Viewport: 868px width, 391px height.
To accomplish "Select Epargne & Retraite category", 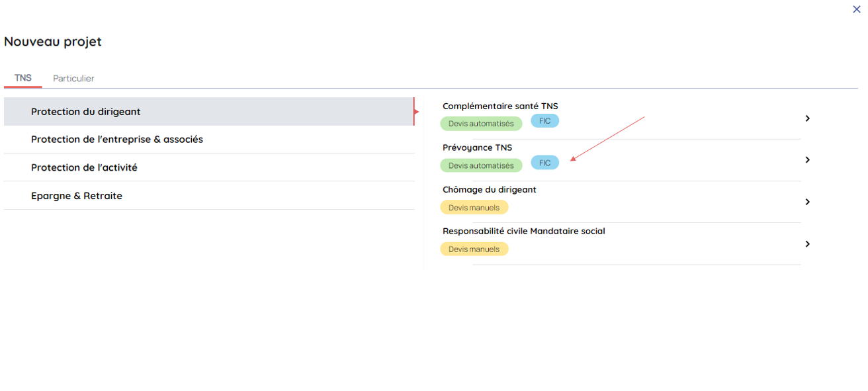I will (x=77, y=196).
